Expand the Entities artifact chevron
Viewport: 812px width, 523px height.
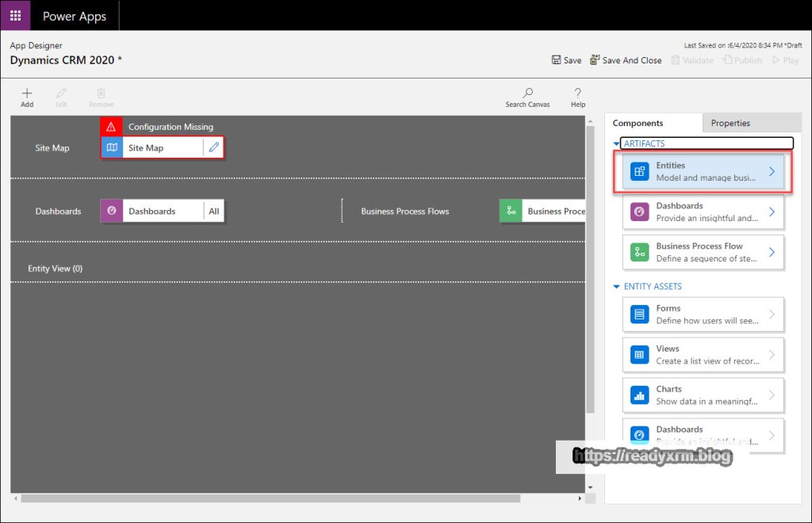[x=772, y=172]
